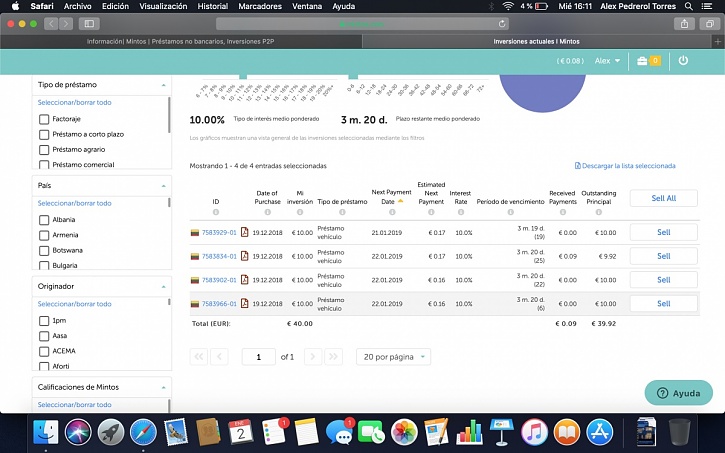Tick the Aasa originator checkbox

pyautogui.click(x=44, y=336)
